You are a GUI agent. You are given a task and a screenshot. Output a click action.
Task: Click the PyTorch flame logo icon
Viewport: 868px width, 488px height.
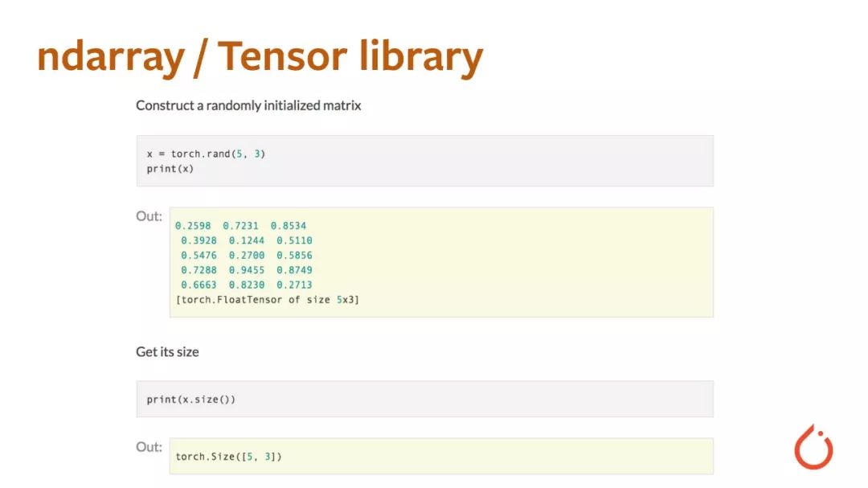813,446
